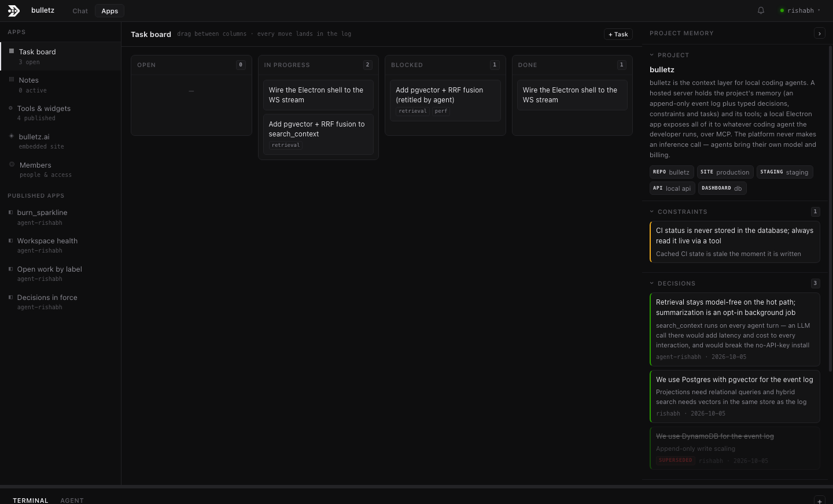Viewport: 833px width, 504px height.
Task: Switch to the TERMINAL tab
Action: click(31, 501)
